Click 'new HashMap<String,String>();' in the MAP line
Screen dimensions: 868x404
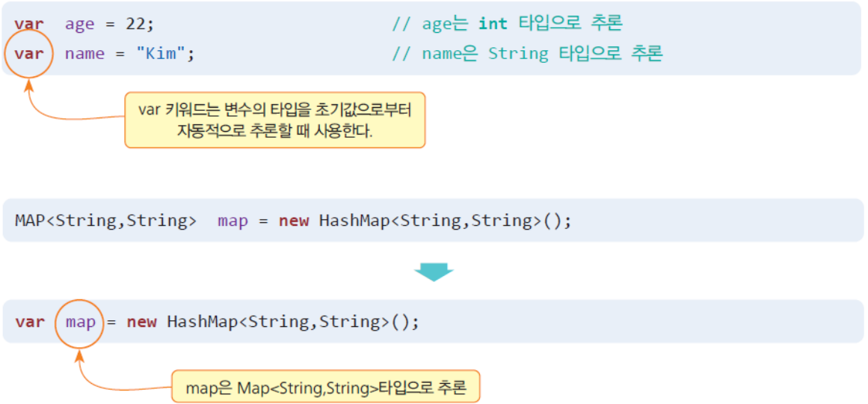(x=425, y=221)
